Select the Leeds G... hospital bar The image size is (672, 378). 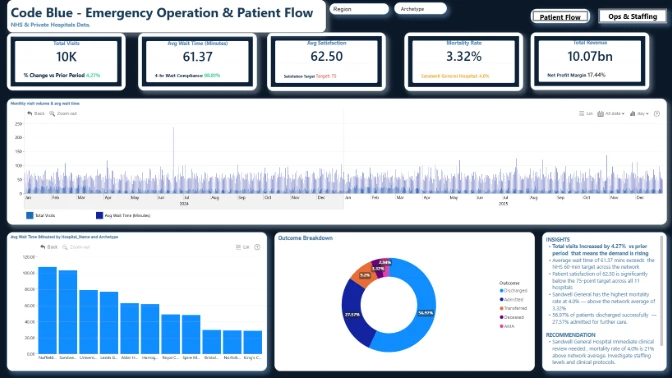(109, 323)
